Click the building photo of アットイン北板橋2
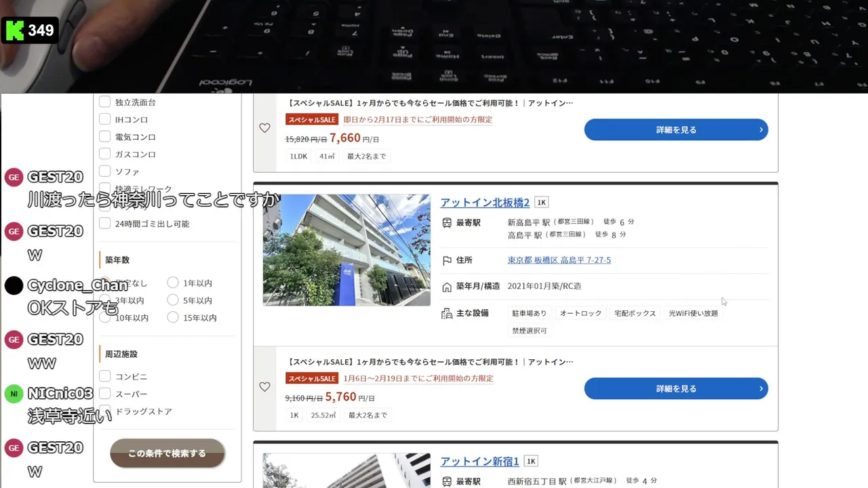 [347, 250]
